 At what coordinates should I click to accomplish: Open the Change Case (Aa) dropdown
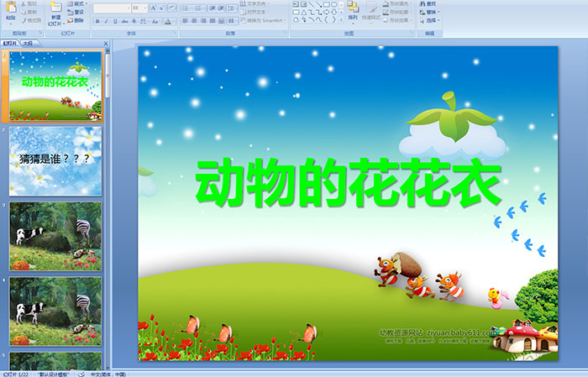click(155, 21)
